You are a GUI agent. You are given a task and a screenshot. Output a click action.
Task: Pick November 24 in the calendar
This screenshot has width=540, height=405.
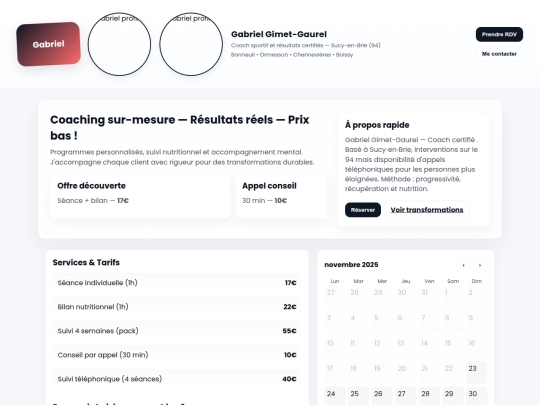click(x=335, y=396)
